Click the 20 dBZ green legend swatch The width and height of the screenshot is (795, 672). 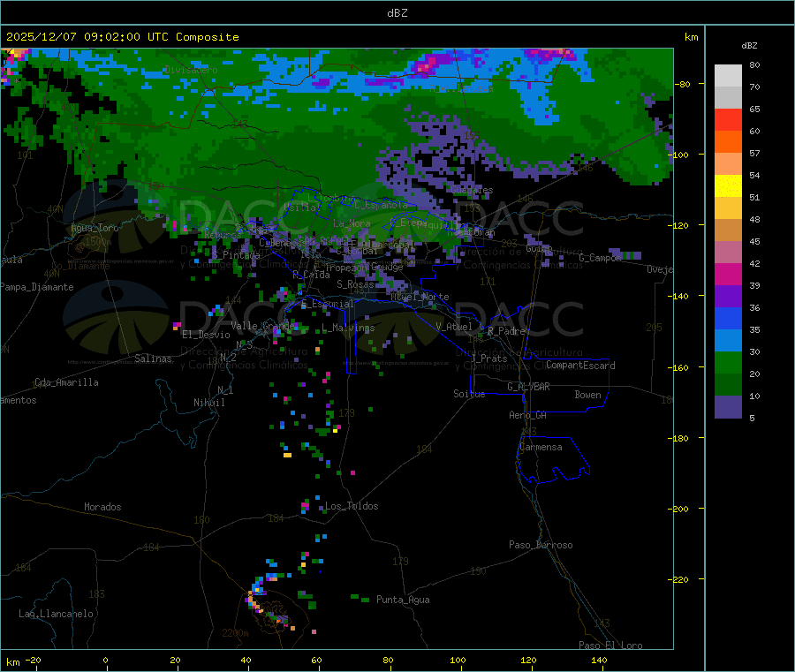(x=728, y=385)
